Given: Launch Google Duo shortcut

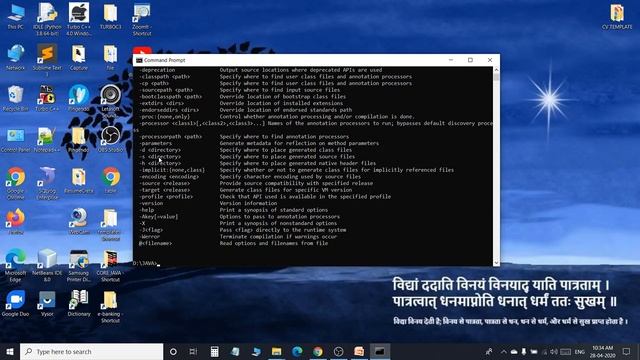Looking at the screenshot, I should (16, 303).
